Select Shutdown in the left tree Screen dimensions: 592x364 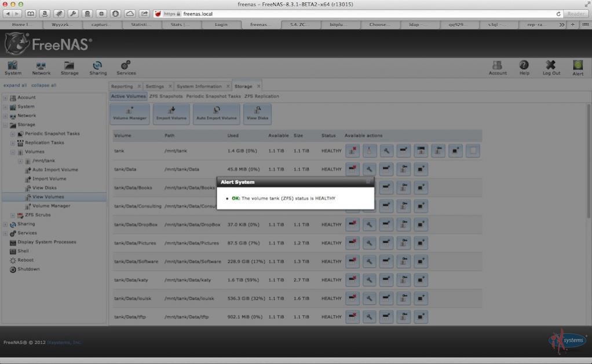(x=28, y=269)
